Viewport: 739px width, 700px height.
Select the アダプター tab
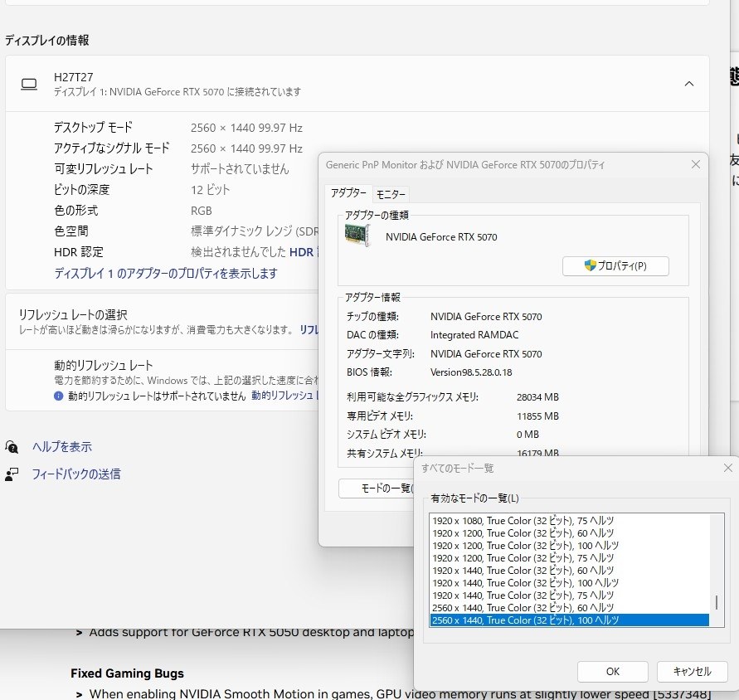point(348,192)
